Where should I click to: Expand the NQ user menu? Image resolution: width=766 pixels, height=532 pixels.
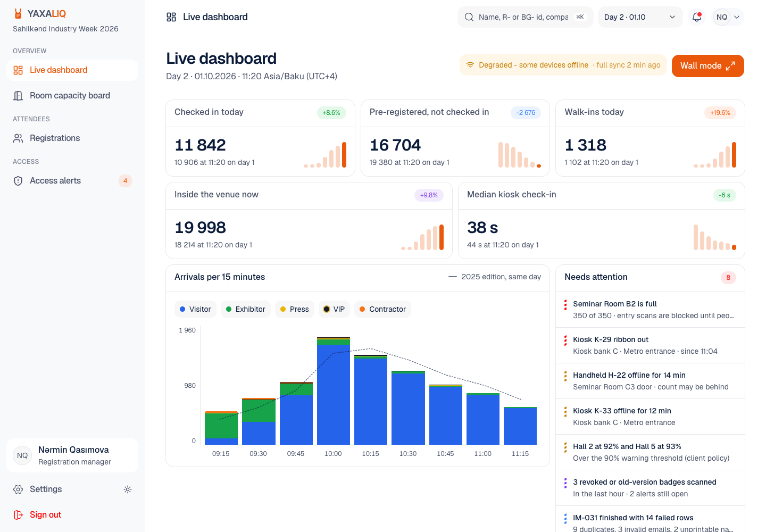pyautogui.click(x=728, y=17)
